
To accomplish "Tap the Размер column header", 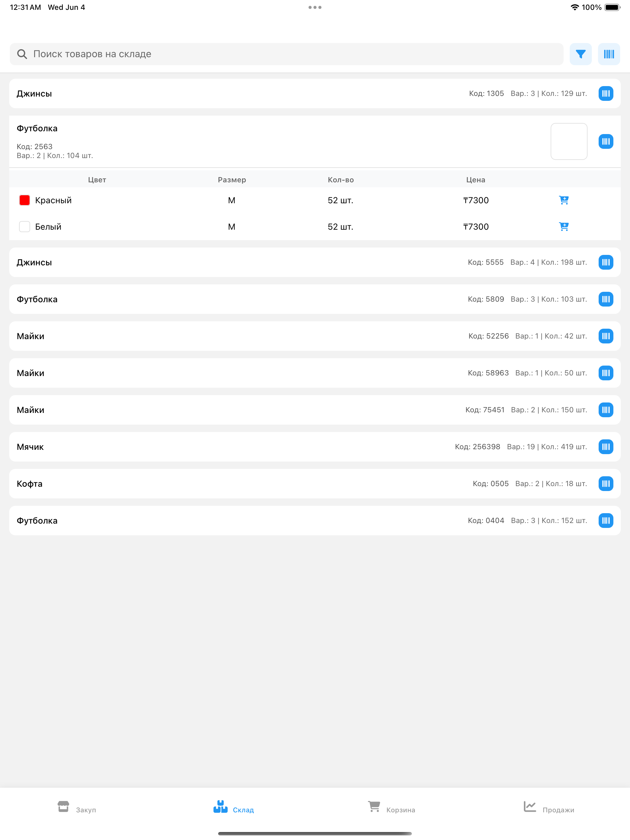I will (232, 180).
